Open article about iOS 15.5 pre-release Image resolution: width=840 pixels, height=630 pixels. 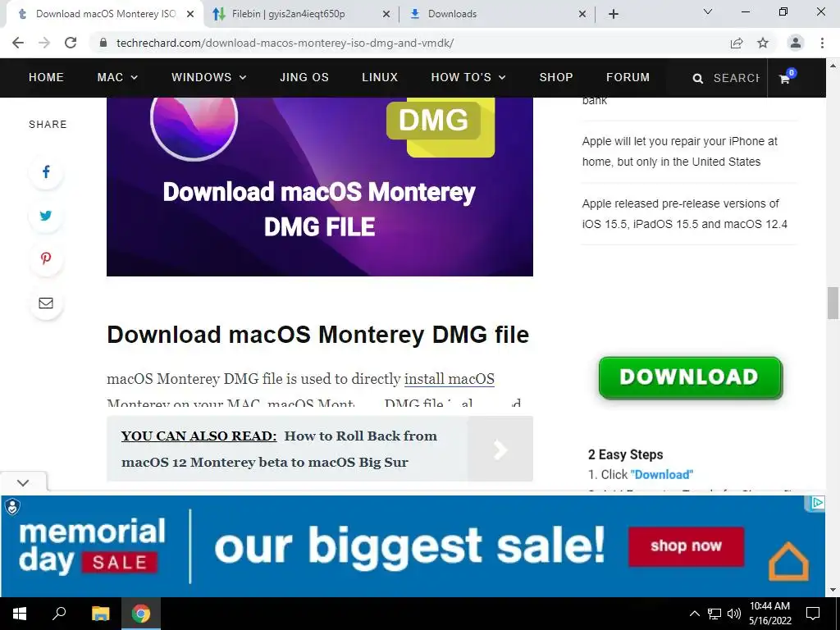[685, 214]
